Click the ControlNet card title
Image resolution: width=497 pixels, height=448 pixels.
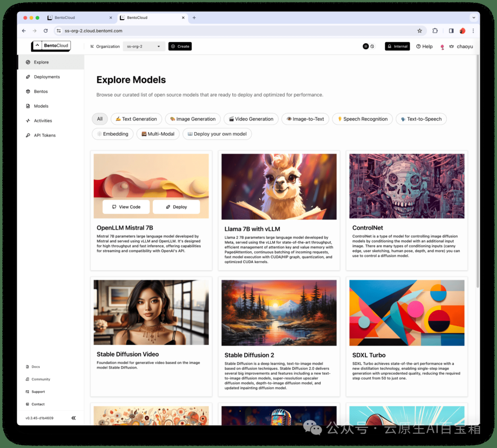click(x=368, y=227)
